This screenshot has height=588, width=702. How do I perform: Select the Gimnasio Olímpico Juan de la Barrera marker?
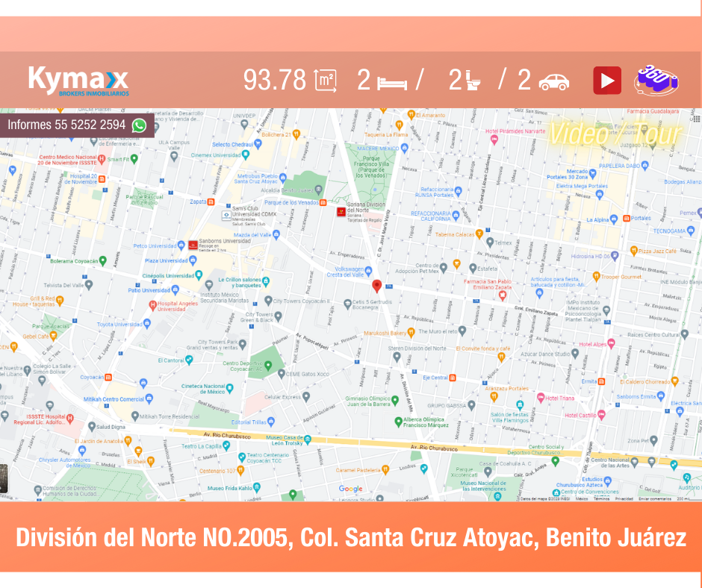(x=395, y=400)
